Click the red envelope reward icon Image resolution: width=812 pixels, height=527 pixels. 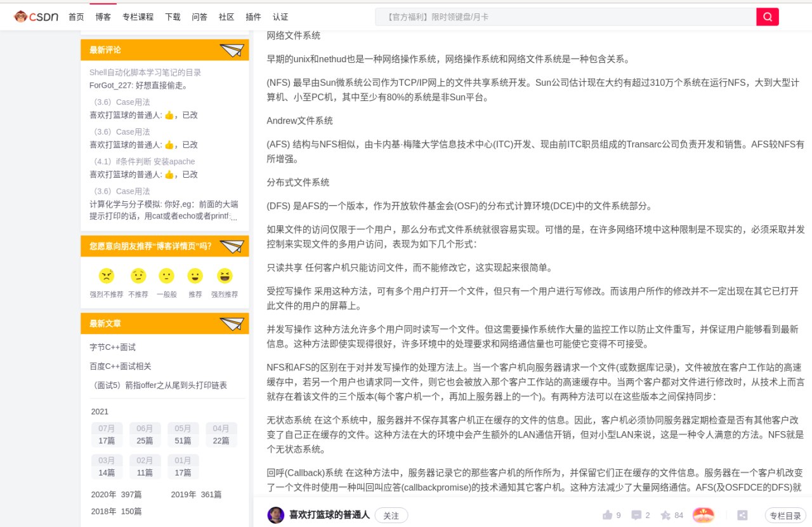703,515
